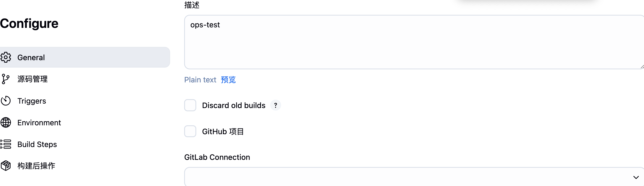Screen dimensions: 644x186
Task: Click the General gear icon
Action: click(6, 57)
